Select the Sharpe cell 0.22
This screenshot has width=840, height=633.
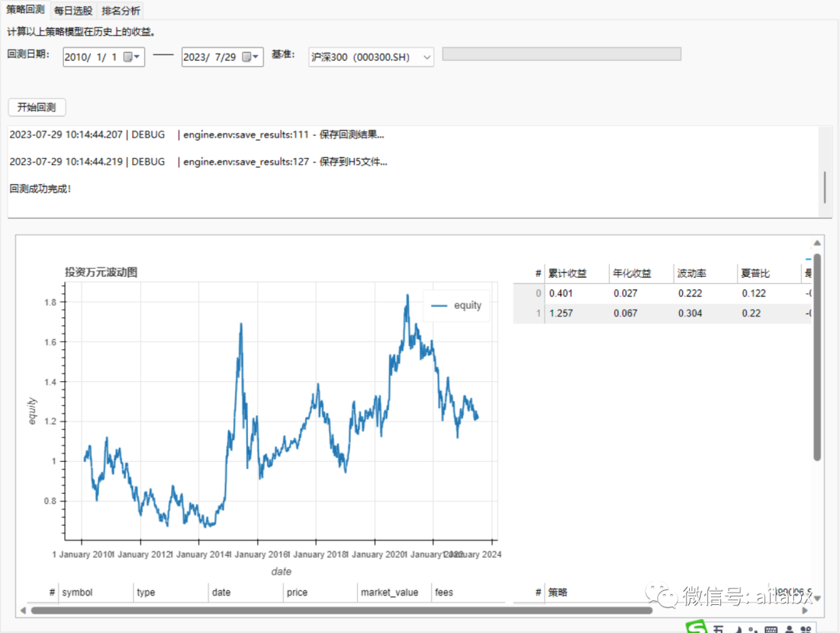(x=769, y=313)
